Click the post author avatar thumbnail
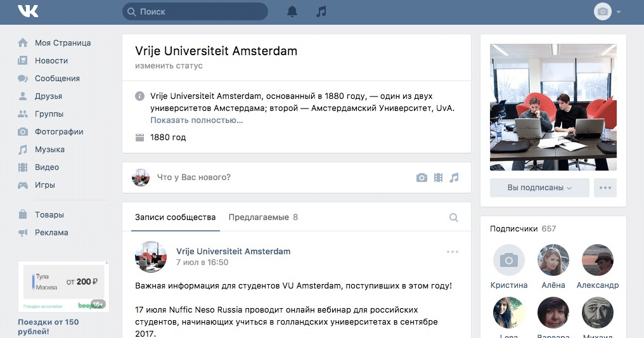644x338 pixels. [151, 257]
